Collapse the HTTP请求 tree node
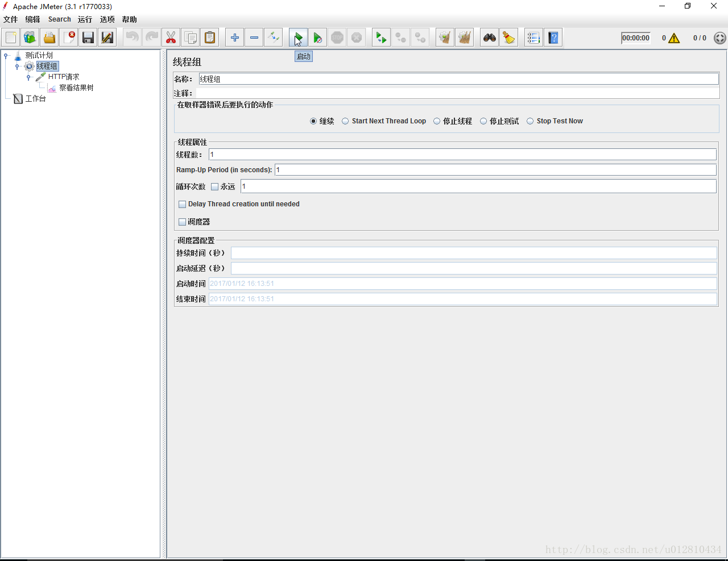The image size is (728, 561). pyautogui.click(x=28, y=77)
